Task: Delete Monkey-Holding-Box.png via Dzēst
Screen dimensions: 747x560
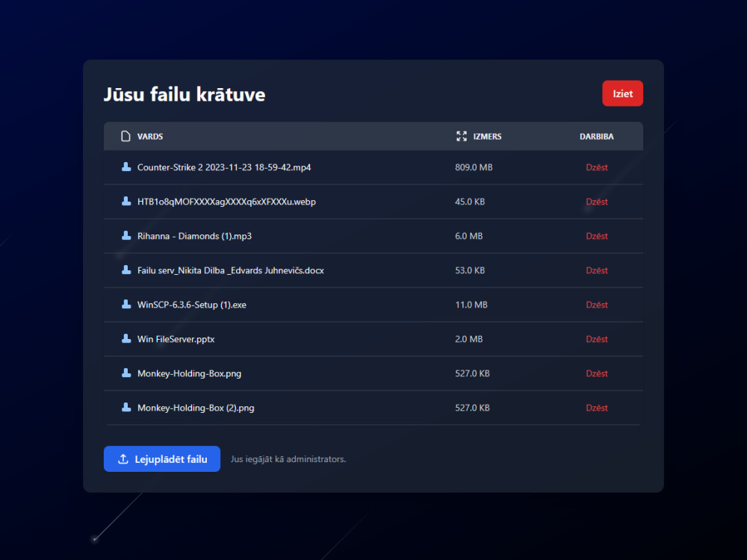Action: click(x=596, y=373)
